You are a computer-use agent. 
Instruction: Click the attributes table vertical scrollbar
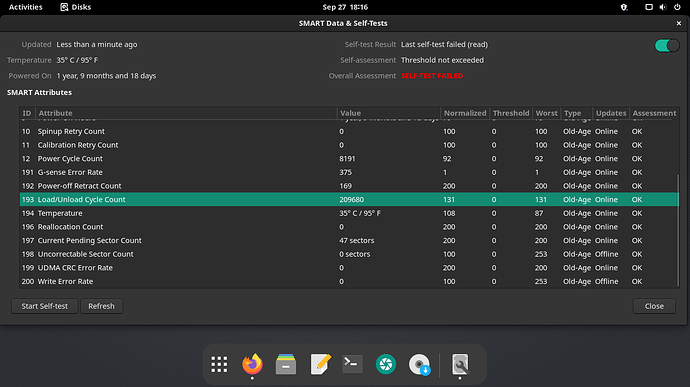678,230
